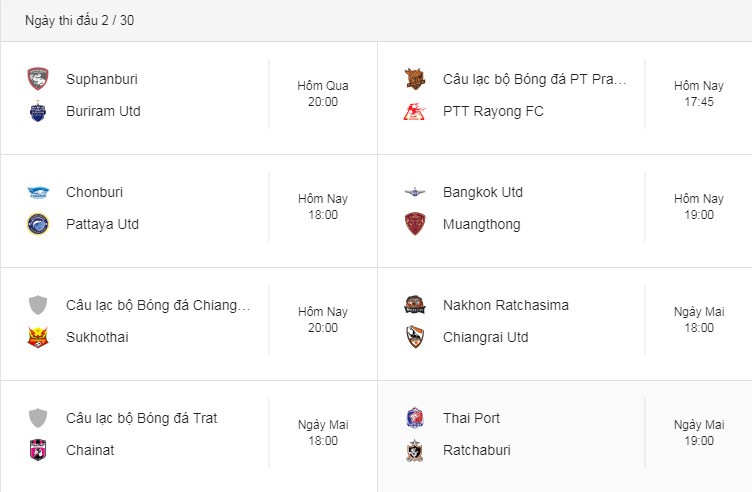Open the Thai Port team logo
Screen dimensions: 752x492
pyautogui.click(x=415, y=418)
